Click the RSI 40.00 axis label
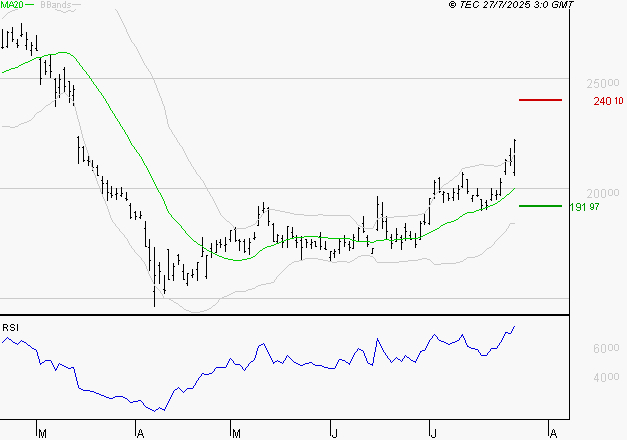The width and height of the screenshot is (627, 440). tap(606, 378)
